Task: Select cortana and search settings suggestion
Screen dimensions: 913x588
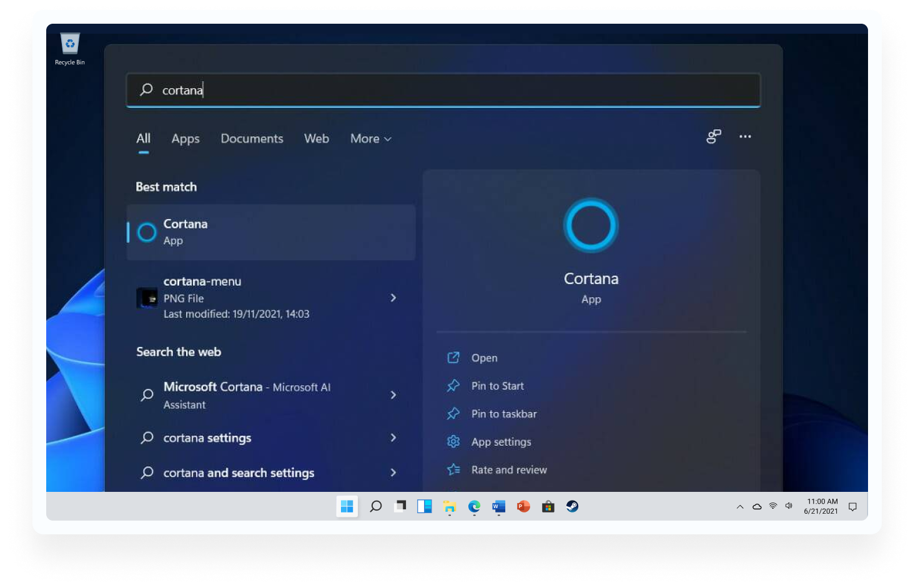Action: (x=271, y=473)
